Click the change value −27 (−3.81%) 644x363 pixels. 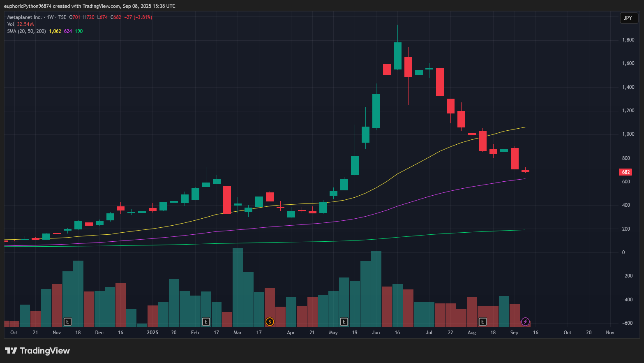(138, 17)
